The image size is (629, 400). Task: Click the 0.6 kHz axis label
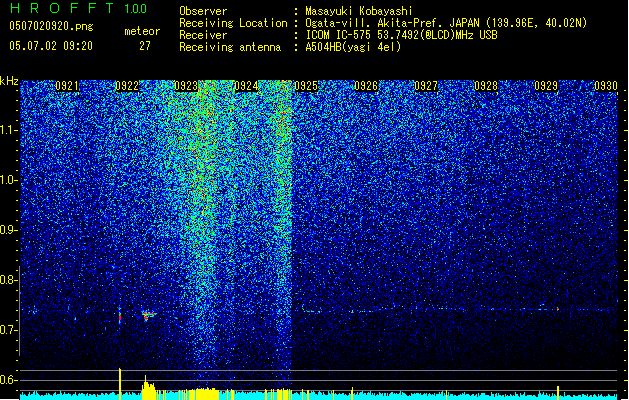[x=9, y=380]
